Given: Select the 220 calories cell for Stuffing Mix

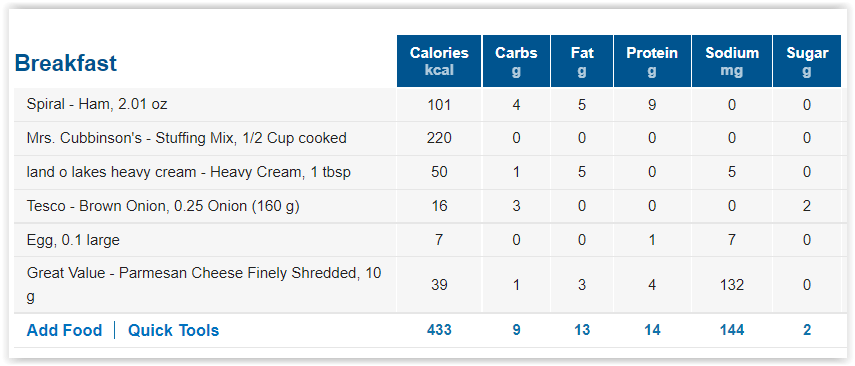Looking at the screenshot, I should (439, 138).
